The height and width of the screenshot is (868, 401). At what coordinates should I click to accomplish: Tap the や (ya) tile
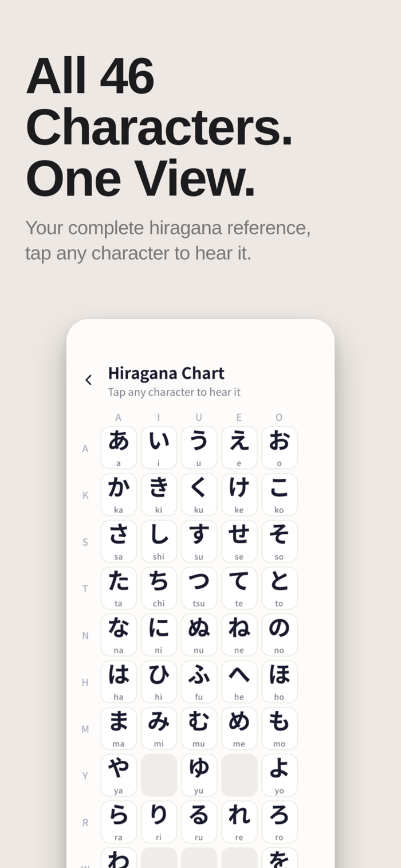pyautogui.click(x=119, y=775)
